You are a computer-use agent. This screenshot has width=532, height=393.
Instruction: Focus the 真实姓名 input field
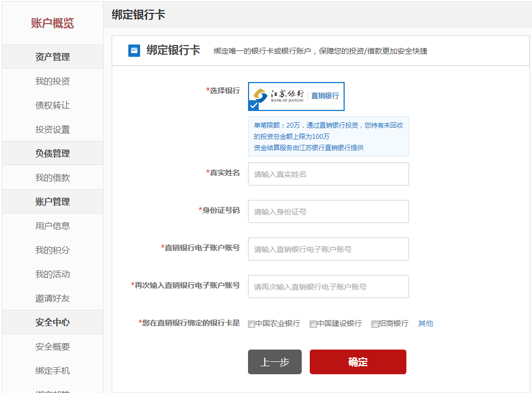click(x=328, y=174)
